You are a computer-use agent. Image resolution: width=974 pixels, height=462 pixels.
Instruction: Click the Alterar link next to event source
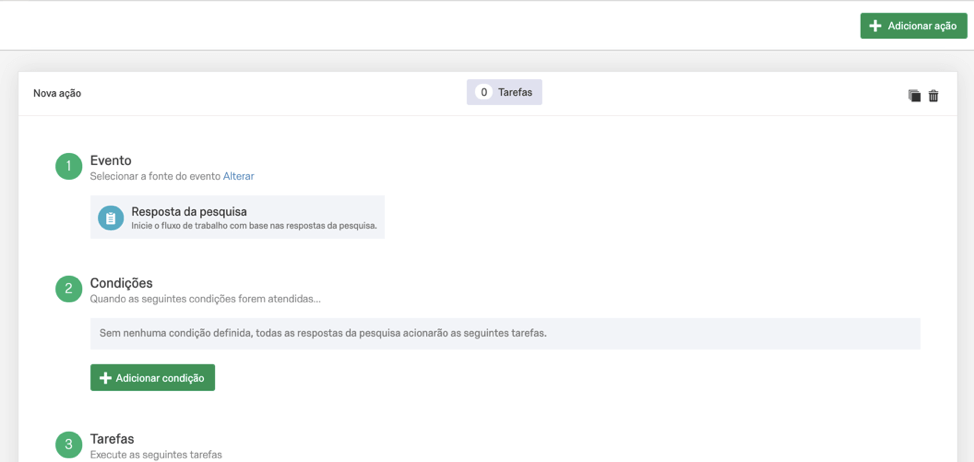pyautogui.click(x=239, y=176)
